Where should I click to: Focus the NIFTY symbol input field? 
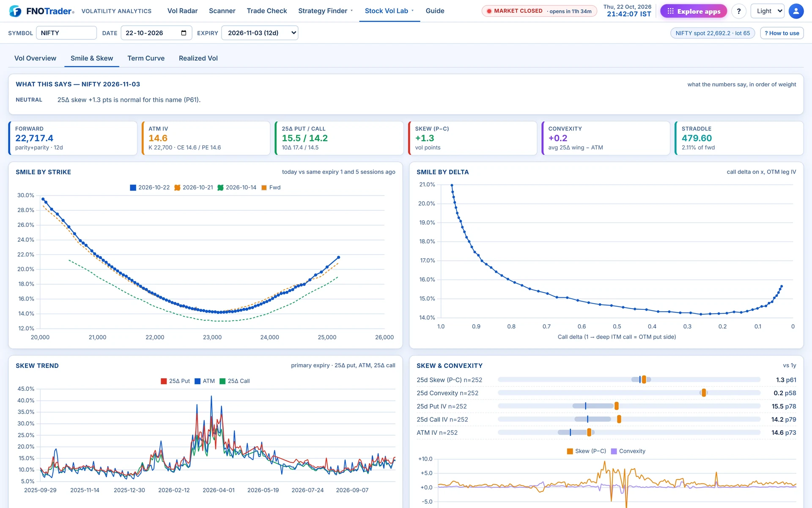66,33
